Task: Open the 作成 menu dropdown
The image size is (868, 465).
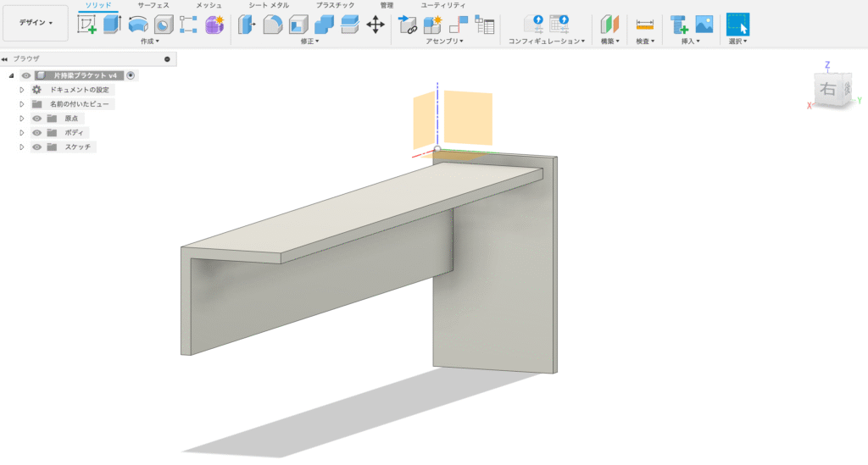Action: 149,41
